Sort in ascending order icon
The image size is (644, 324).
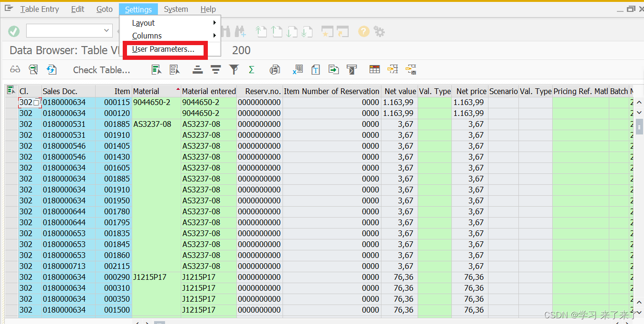tap(198, 70)
